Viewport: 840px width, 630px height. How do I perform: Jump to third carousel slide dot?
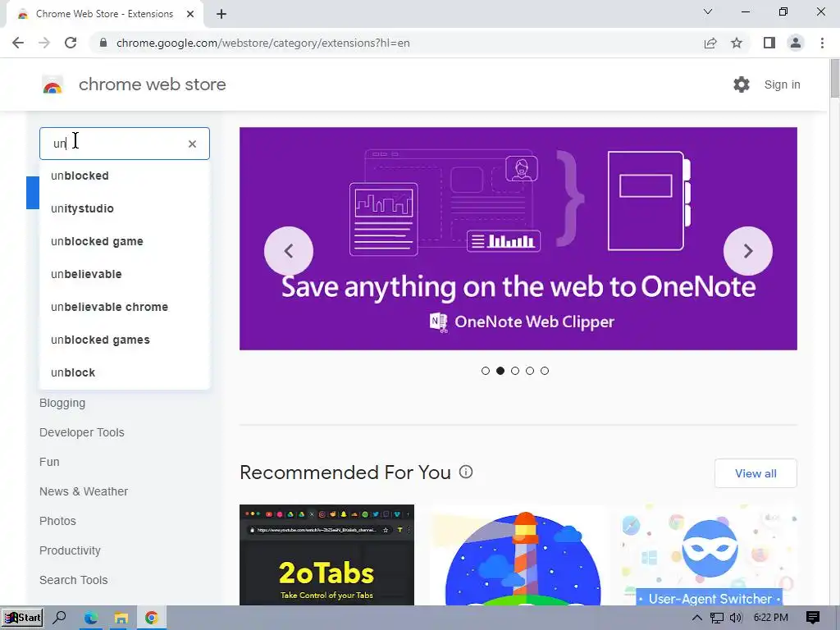click(515, 371)
